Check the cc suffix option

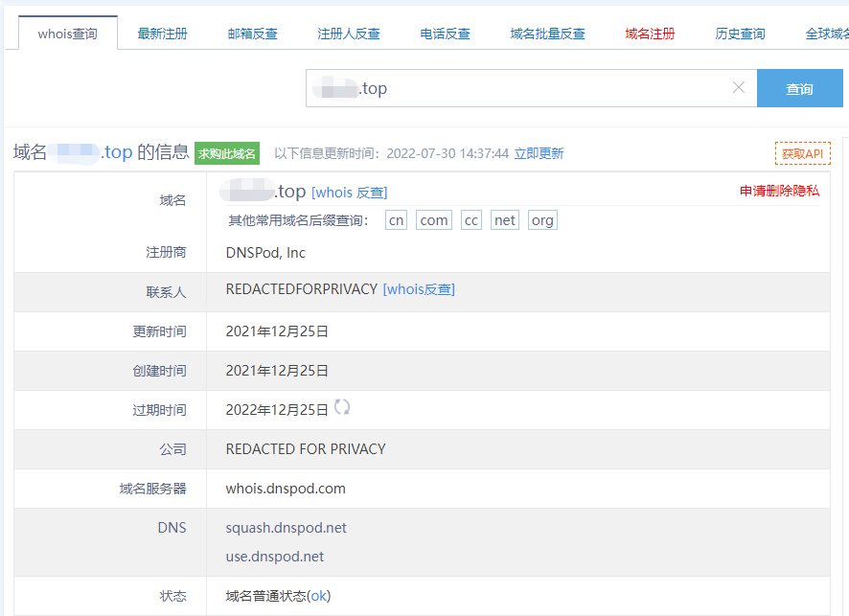(x=471, y=220)
